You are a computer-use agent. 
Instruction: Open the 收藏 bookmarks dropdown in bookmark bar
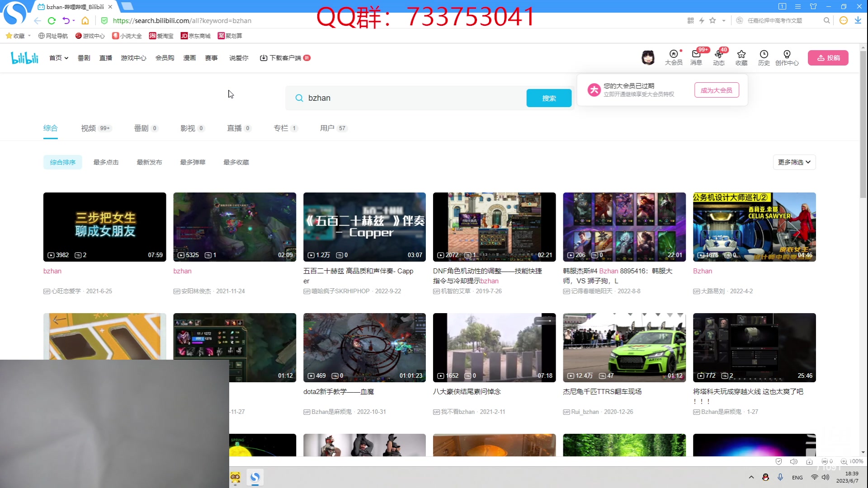coord(19,36)
